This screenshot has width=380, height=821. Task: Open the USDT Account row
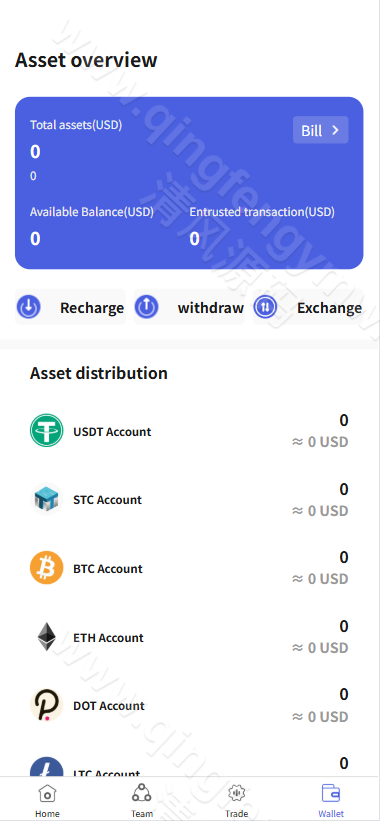pos(189,431)
